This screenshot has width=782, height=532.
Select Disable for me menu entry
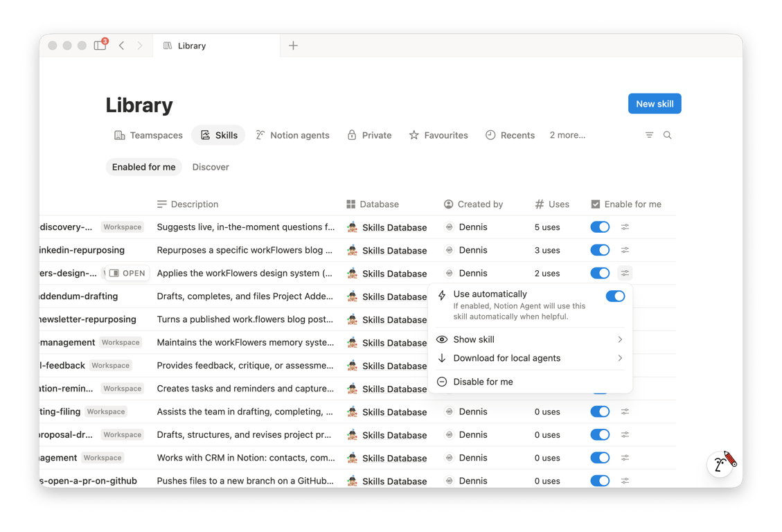tap(530, 382)
